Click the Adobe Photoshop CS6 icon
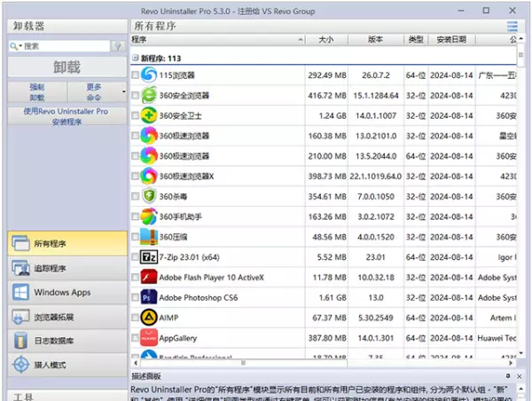532x401 pixels. (149, 297)
